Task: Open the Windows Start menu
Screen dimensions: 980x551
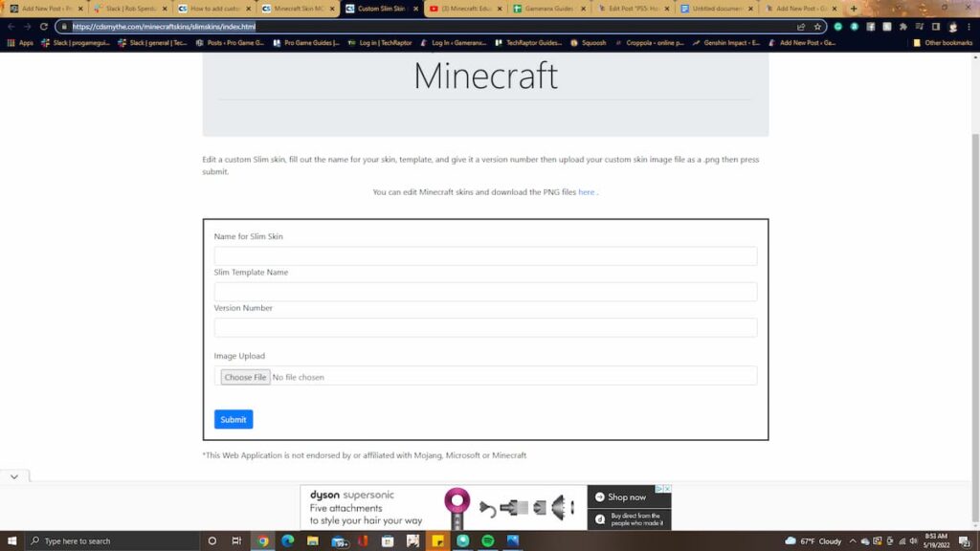Action: pos(11,541)
